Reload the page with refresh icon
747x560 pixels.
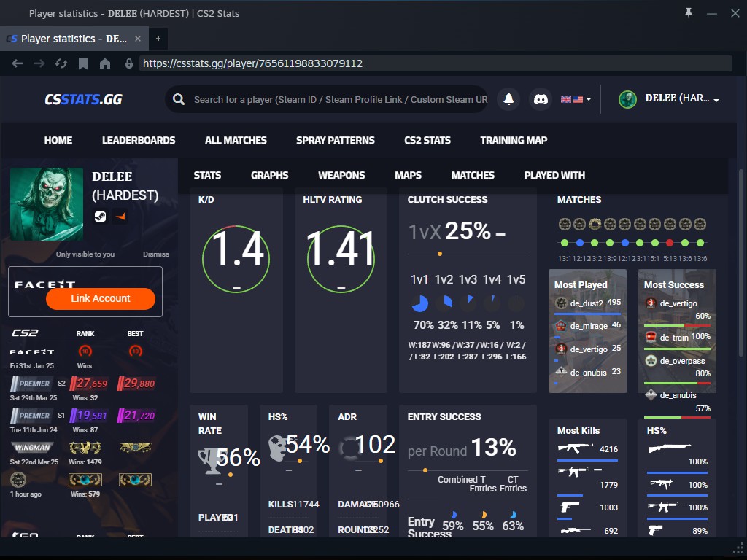61,63
